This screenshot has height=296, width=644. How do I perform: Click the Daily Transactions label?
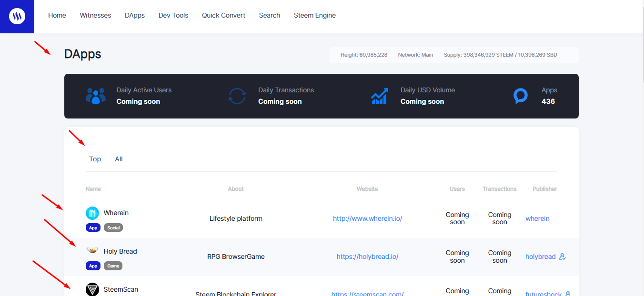click(x=286, y=90)
